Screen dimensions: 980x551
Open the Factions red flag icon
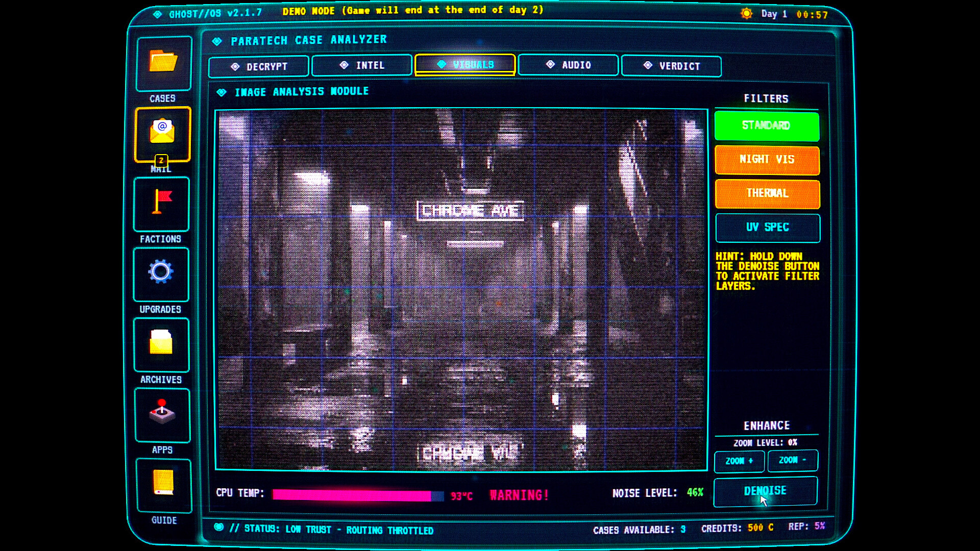tap(162, 204)
